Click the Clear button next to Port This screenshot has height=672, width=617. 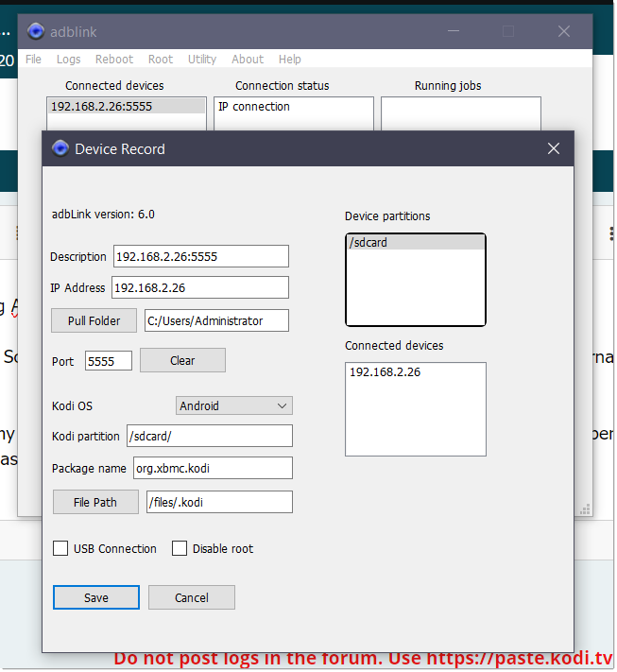click(182, 360)
